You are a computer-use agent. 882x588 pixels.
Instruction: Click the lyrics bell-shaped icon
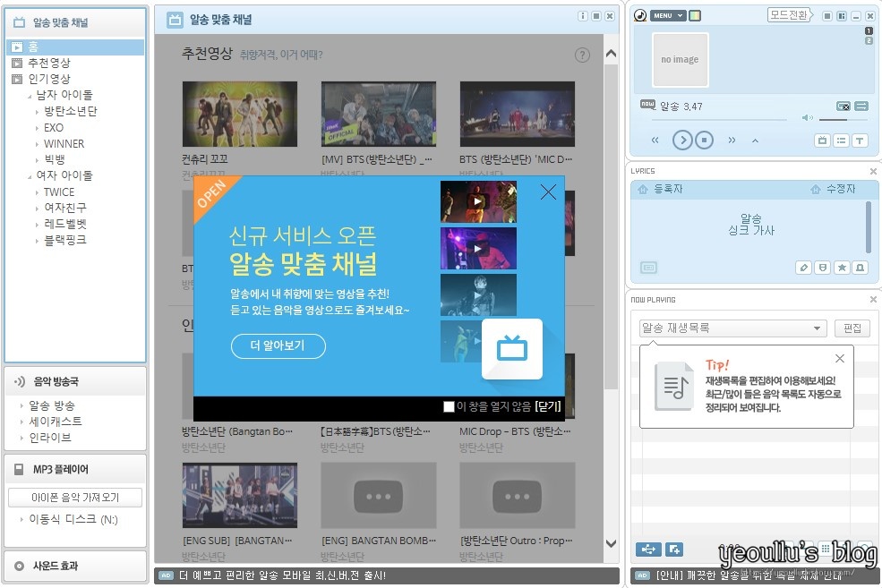(x=861, y=268)
